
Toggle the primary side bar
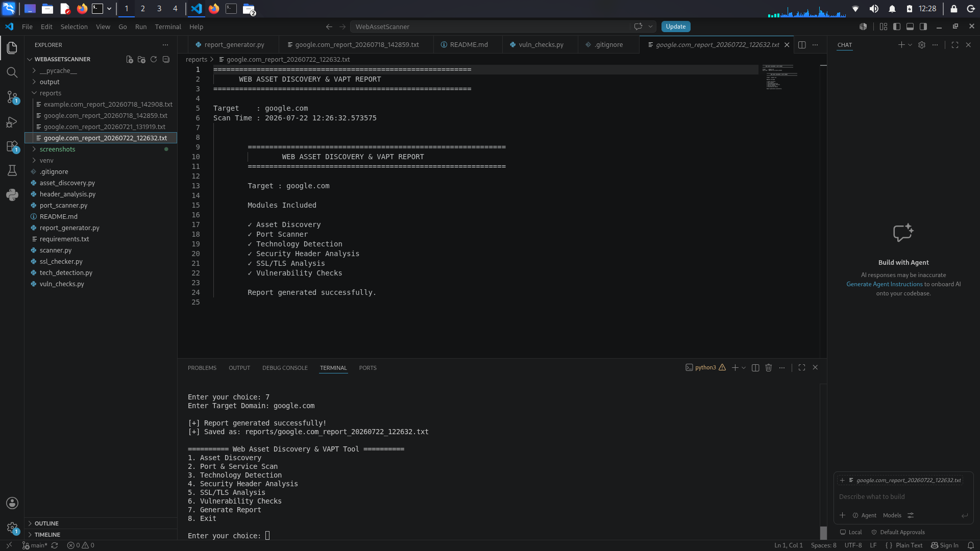tap(897, 27)
